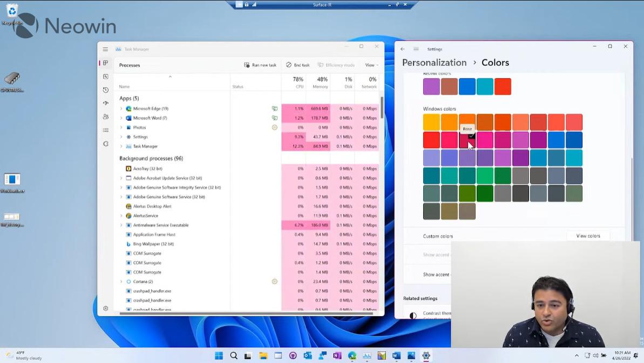Open the View dropdown in Task Manager

371,65
